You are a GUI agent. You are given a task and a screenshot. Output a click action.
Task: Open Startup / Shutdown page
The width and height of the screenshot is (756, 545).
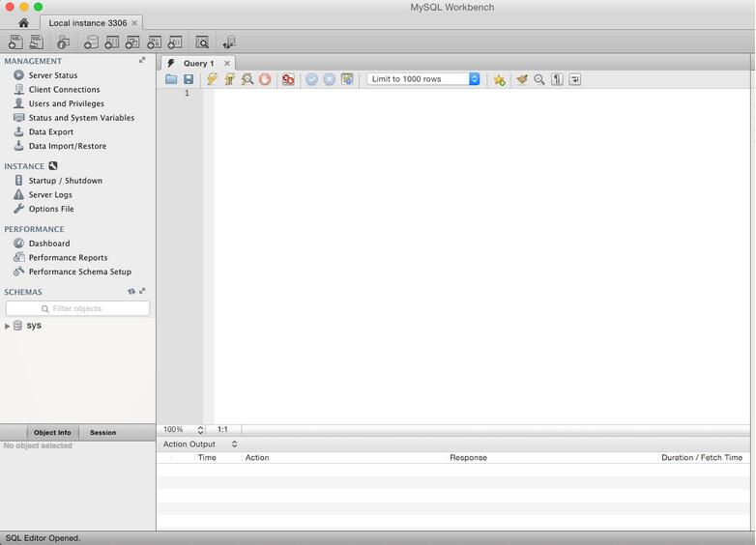click(66, 181)
